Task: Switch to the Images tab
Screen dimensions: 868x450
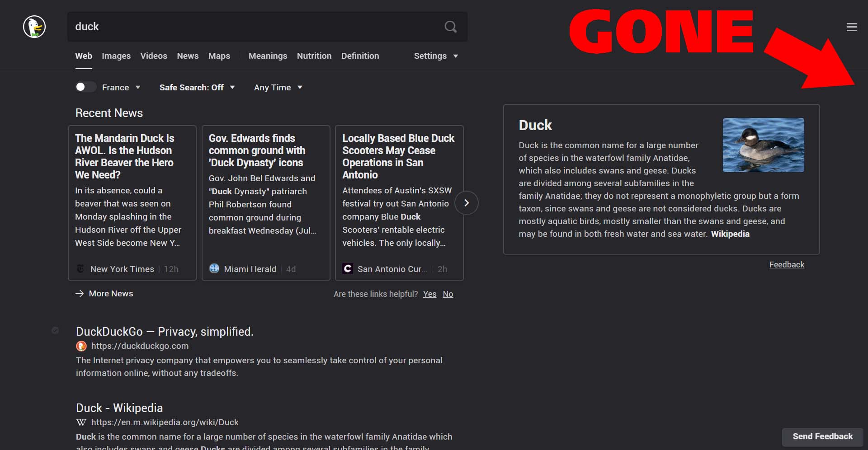Action: coord(116,56)
